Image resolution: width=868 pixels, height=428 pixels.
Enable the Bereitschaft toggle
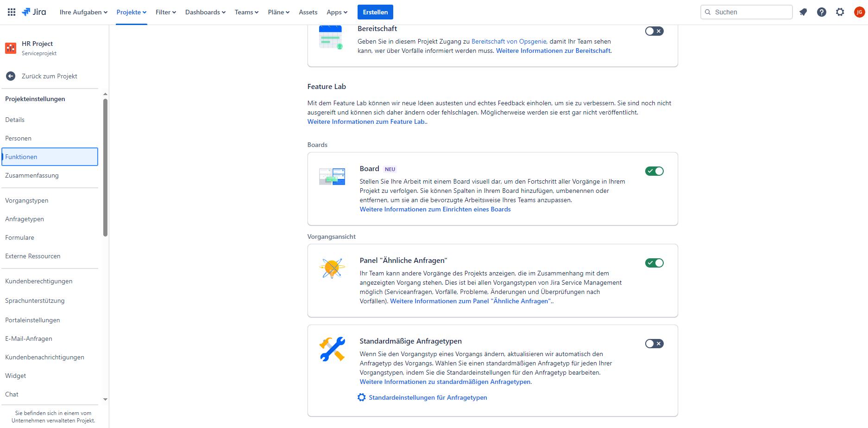654,31
